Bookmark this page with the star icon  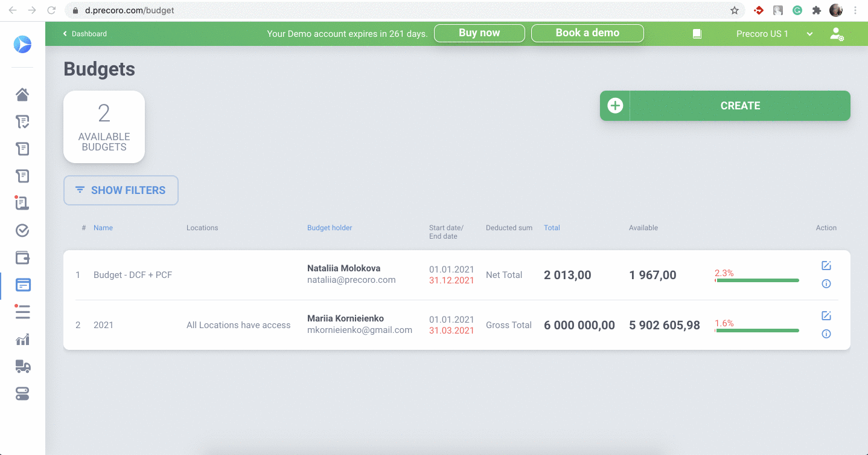735,10
